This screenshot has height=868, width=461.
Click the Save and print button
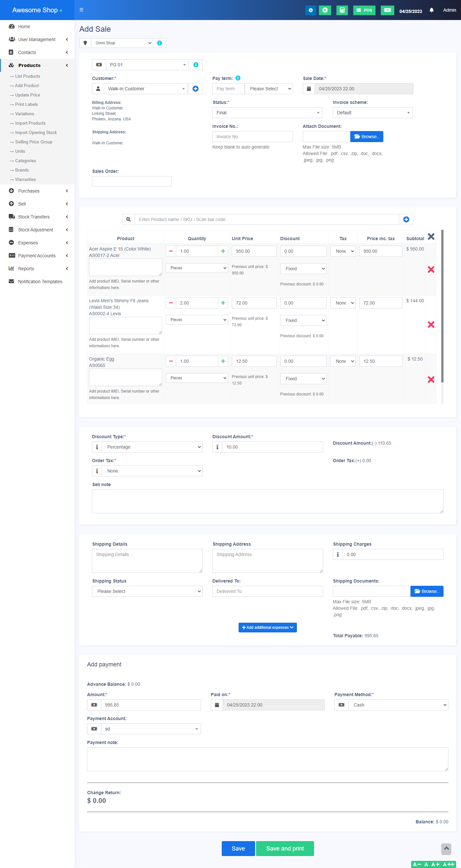[x=285, y=848]
